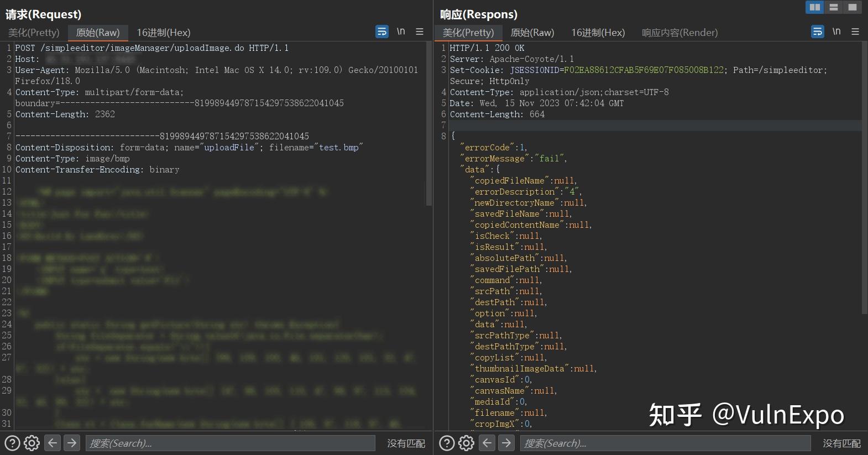
Task: Click "thumbnailImageData":null JSON entry
Action: (533, 369)
